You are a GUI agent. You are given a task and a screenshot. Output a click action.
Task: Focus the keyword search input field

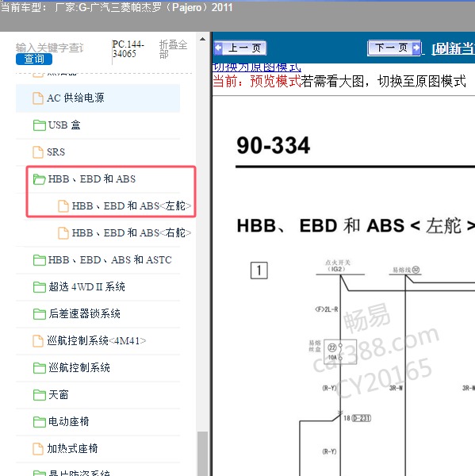click(x=50, y=48)
